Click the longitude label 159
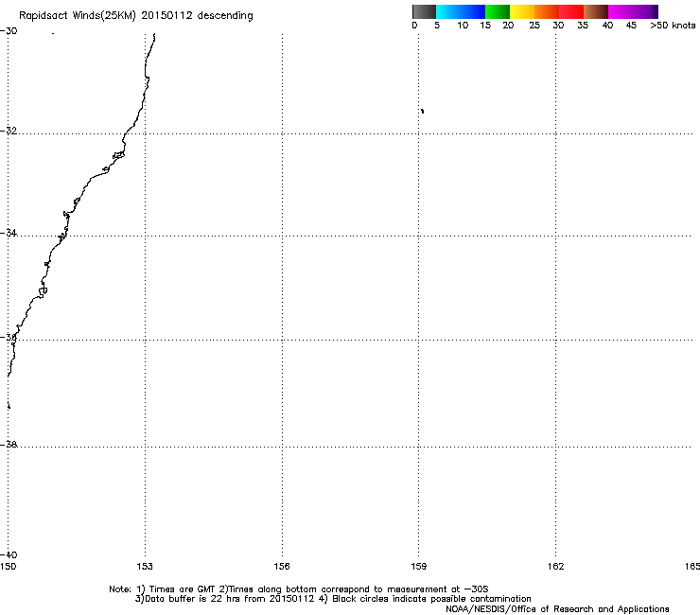This screenshot has height=615, width=700. click(x=419, y=567)
